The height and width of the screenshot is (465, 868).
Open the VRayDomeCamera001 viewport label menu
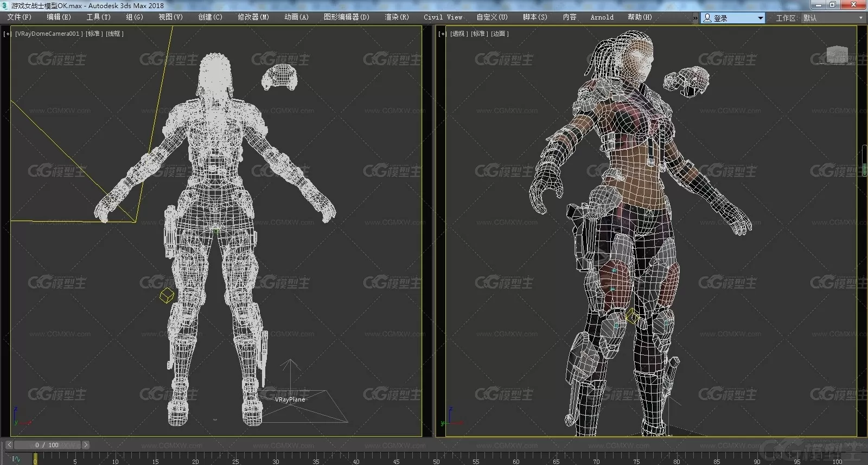(49, 34)
